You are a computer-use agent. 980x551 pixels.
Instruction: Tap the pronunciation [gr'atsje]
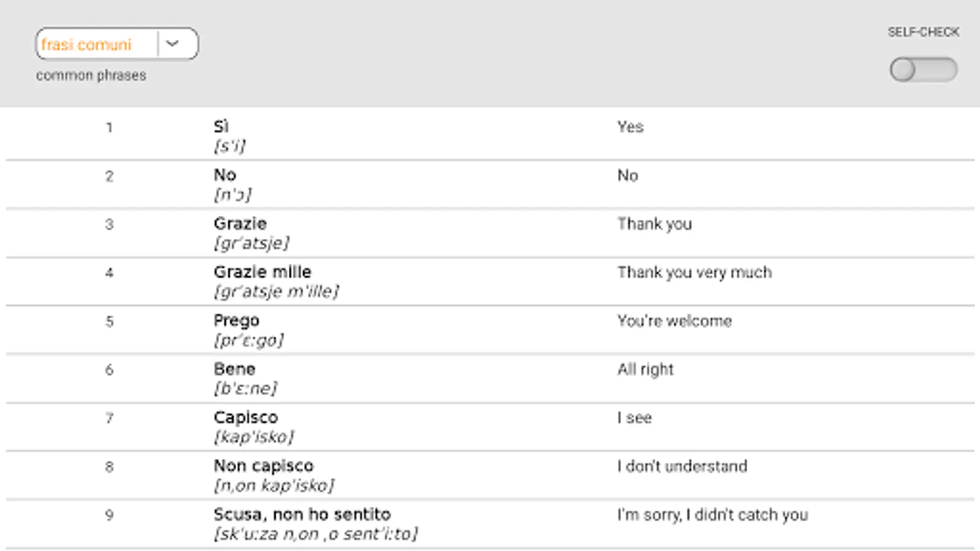[x=251, y=243]
